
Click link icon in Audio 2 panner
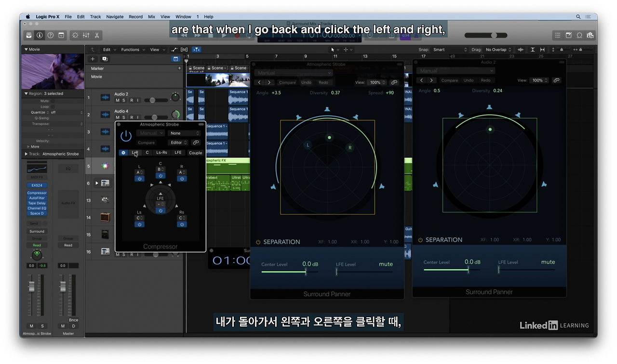click(556, 80)
